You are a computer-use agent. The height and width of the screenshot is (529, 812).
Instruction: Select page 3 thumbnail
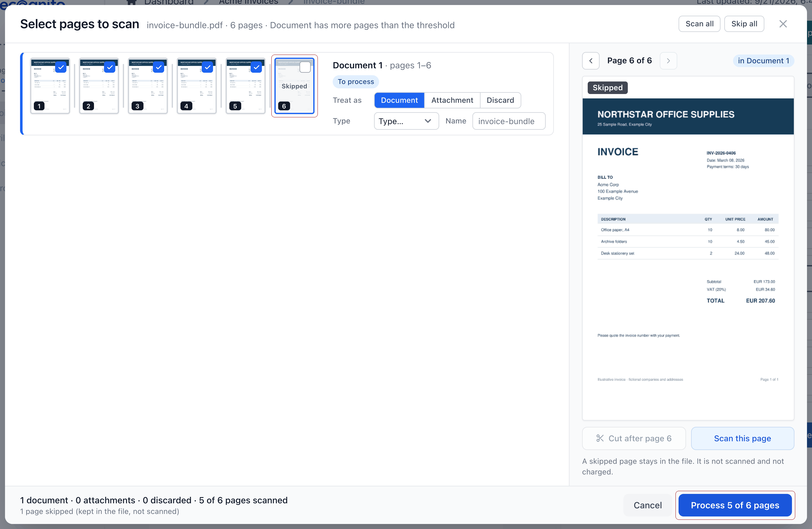[x=148, y=86]
